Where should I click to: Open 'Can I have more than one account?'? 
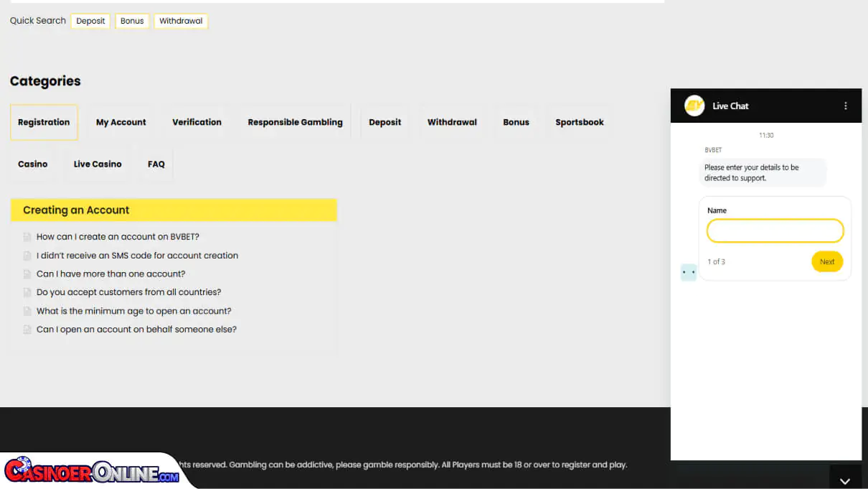(x=110, y=274)
